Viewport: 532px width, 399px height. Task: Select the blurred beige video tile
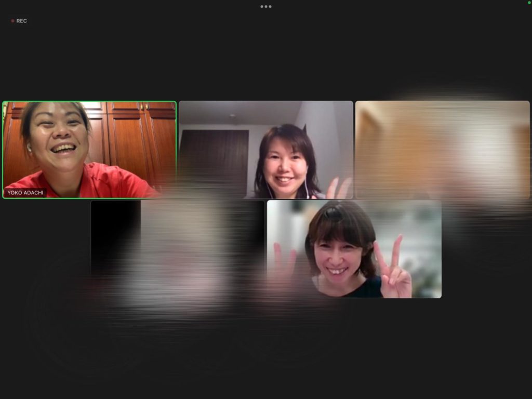click(x=442, y=150)
